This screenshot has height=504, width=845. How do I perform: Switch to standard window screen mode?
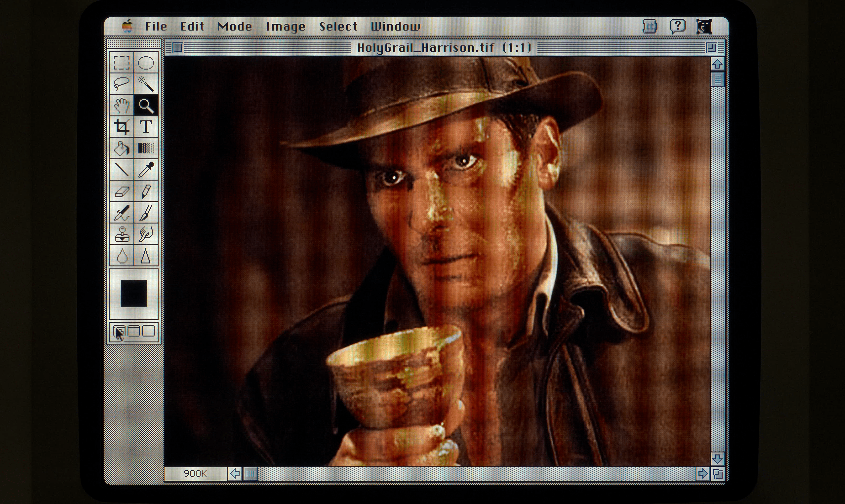click(x=119, y=331)
